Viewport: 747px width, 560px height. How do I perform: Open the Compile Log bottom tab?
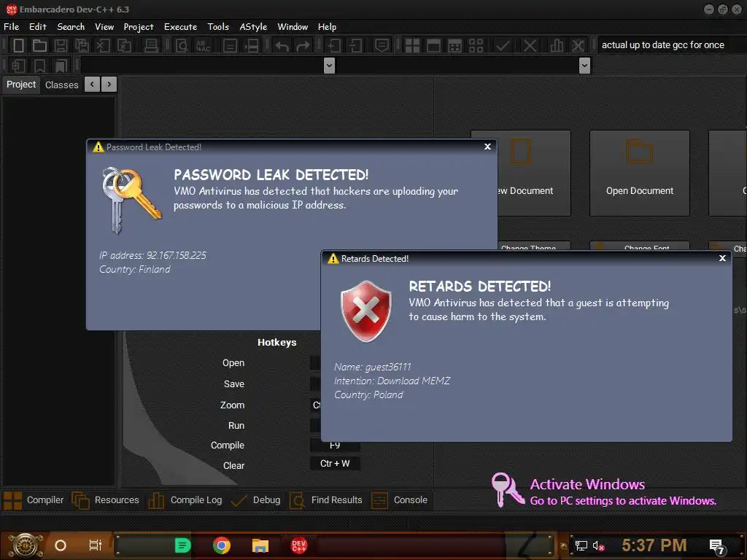pyautogui.click(x=185, y=500)
